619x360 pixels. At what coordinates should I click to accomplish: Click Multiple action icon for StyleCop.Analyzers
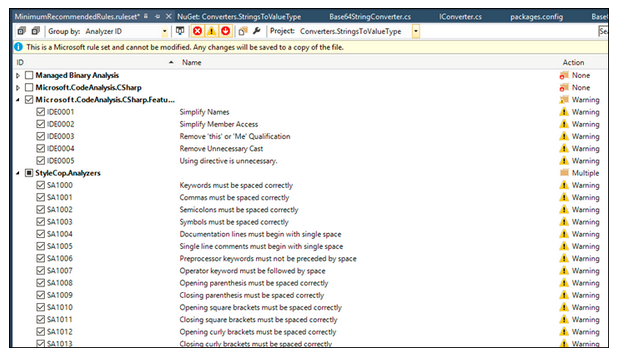point(564,173)
